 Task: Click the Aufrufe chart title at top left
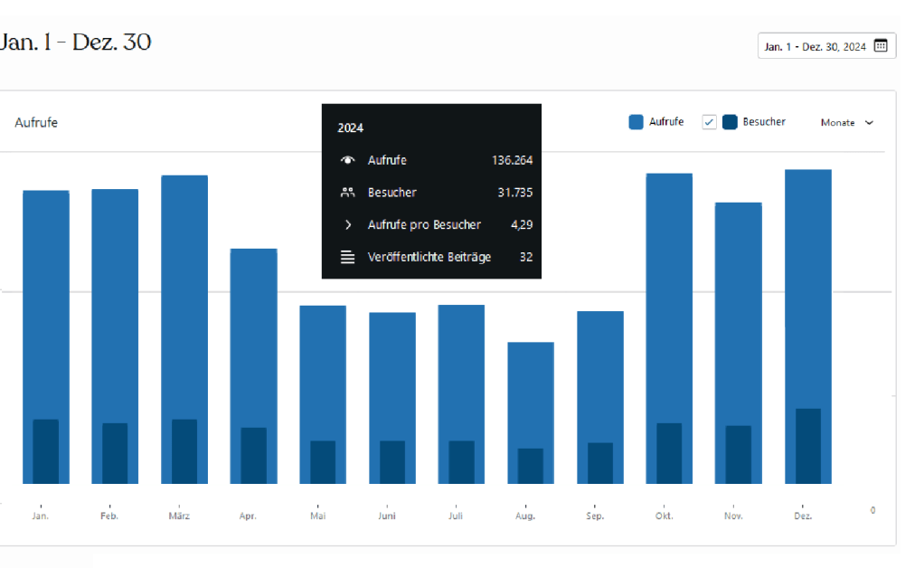tap(36, 122)
